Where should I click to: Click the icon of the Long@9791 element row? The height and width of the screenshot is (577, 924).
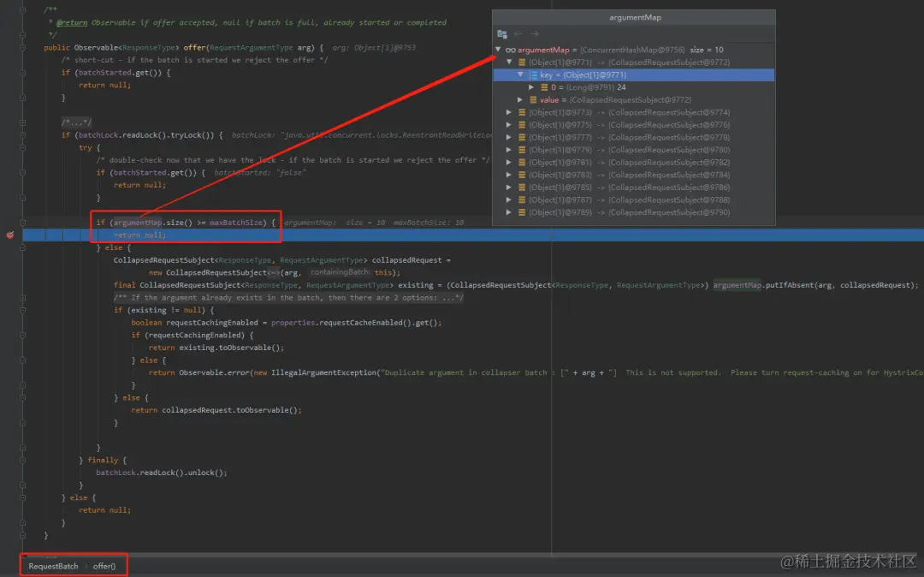(544, 87)
